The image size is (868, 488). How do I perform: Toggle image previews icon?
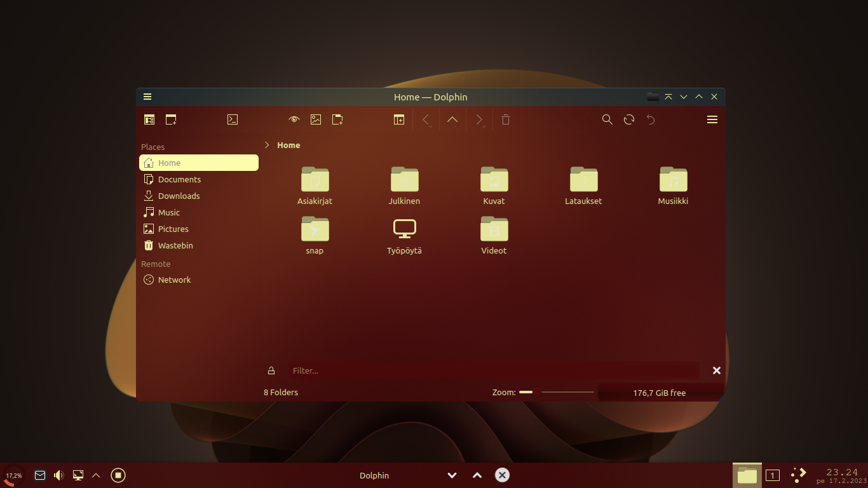coord(316,119)
